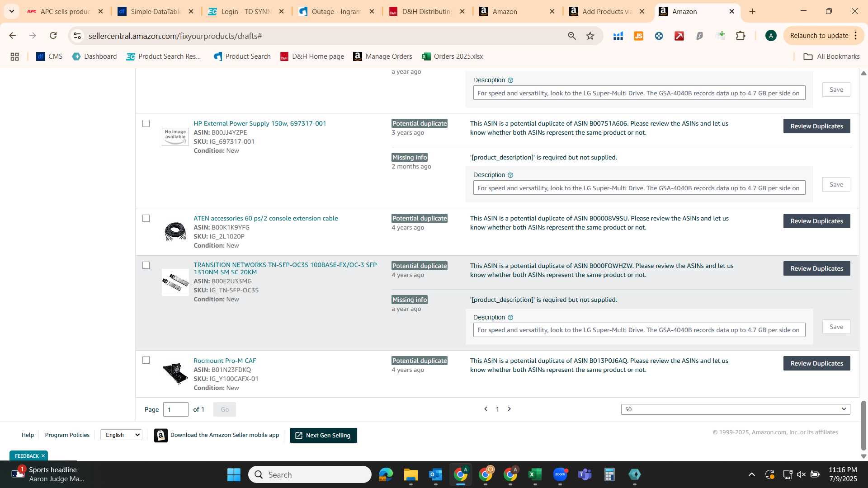
Task: Go to the previous page arrow
Action: [486, 409]
